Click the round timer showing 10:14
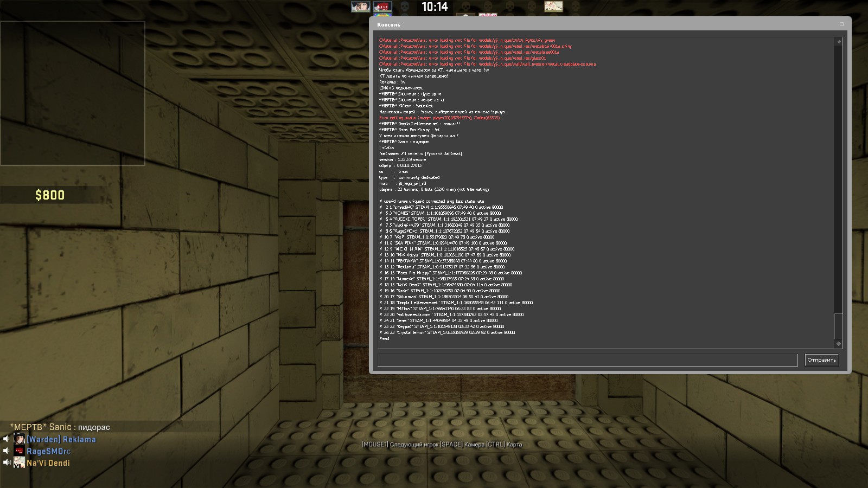This screenshot has height=488, width=868. (x=435, y=7)
